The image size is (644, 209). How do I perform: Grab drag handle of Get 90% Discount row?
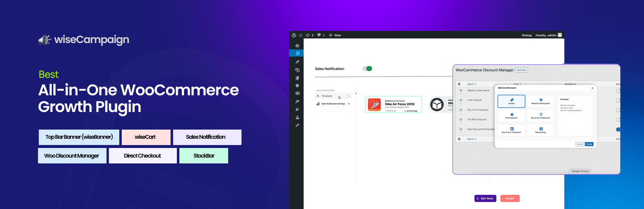click(460, 120)
